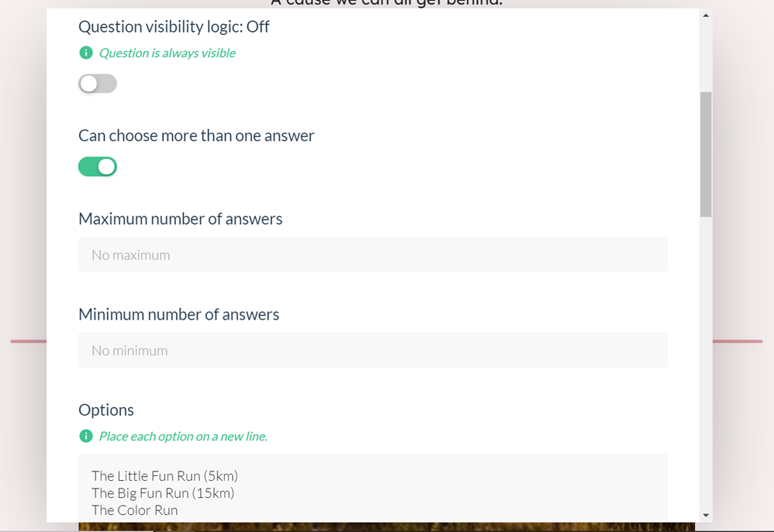Click the 'Place each option on a new line.' hint
This screenshot has height=532, width=774.
[183, 437]
